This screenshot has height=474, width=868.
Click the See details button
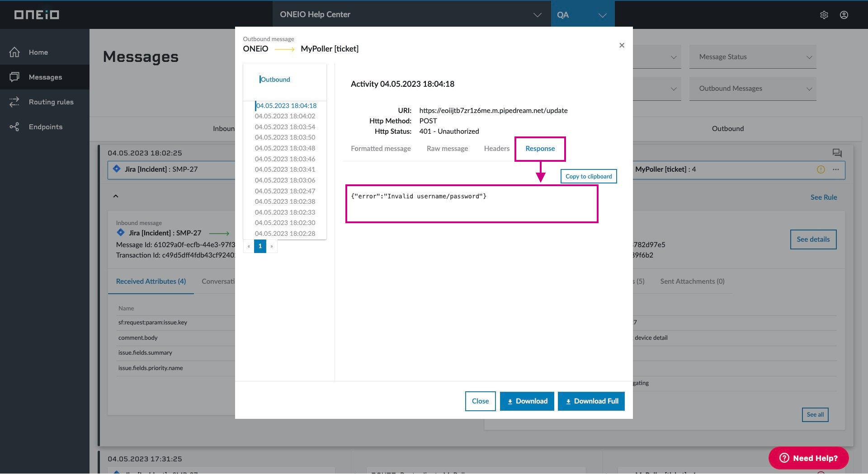click(813, 239)
